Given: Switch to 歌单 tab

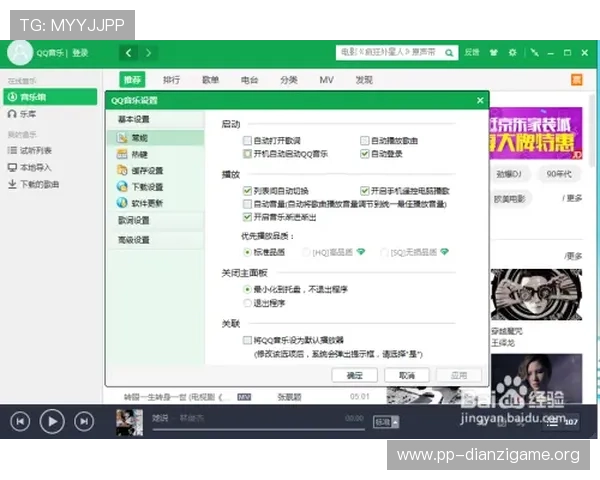Looking at the screenshot, I should 210,80.
